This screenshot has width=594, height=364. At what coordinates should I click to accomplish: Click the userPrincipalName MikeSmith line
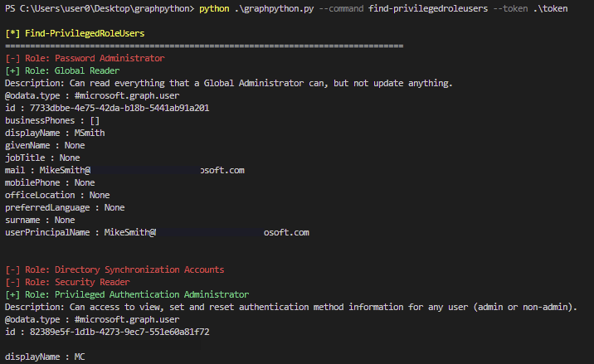157,232
